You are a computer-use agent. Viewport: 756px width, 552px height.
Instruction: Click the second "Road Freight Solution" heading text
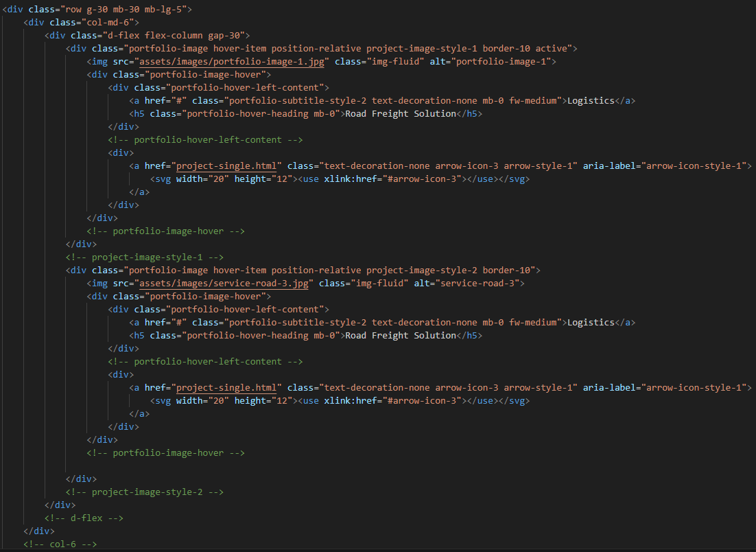[x=401, y=336]
